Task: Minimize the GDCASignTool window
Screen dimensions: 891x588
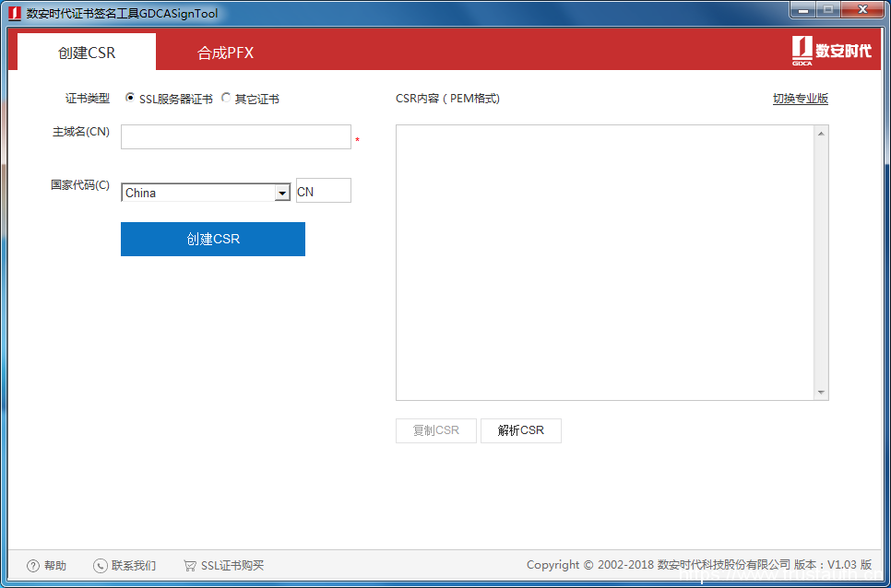Action: pyautogui.click(x=803, y=9)
